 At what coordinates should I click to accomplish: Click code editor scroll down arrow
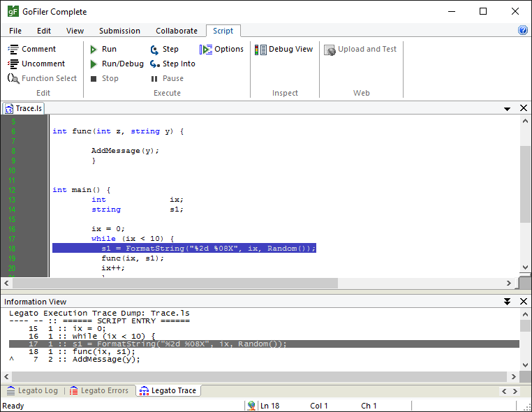pos(525,267)
